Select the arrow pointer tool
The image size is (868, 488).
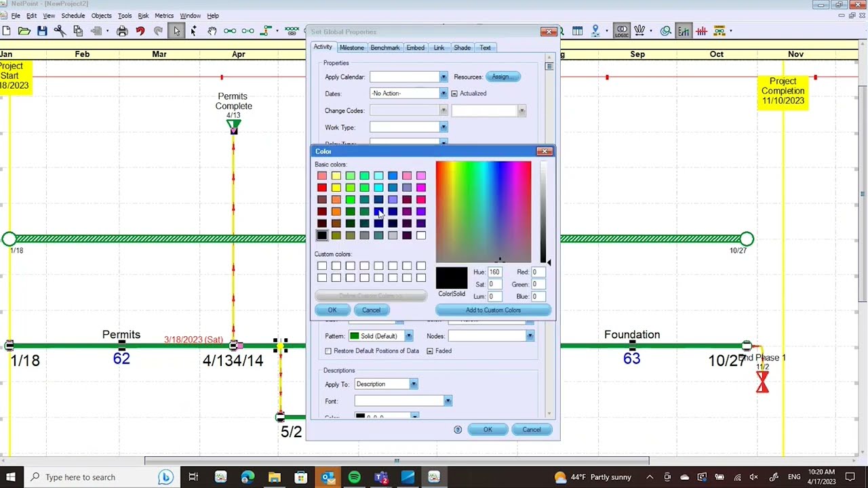click(176, 30)
